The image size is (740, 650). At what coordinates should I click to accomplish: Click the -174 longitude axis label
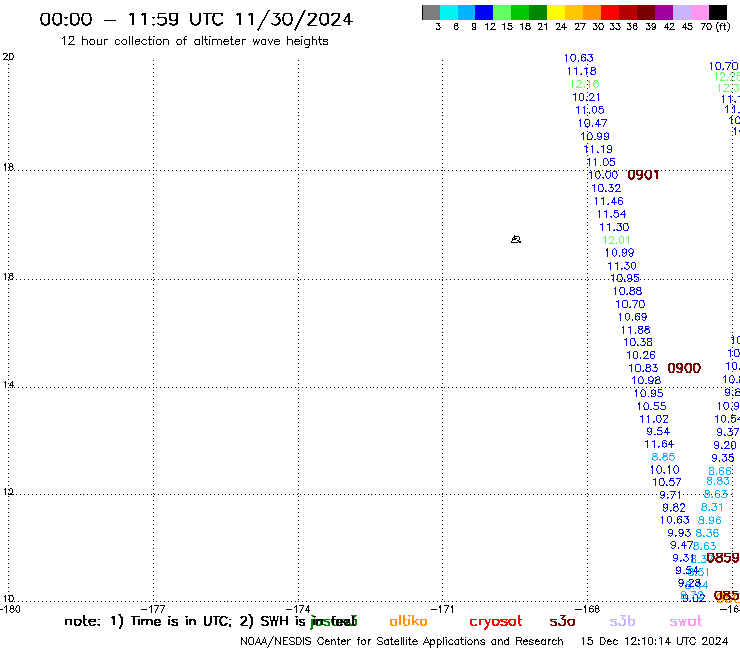298,609
